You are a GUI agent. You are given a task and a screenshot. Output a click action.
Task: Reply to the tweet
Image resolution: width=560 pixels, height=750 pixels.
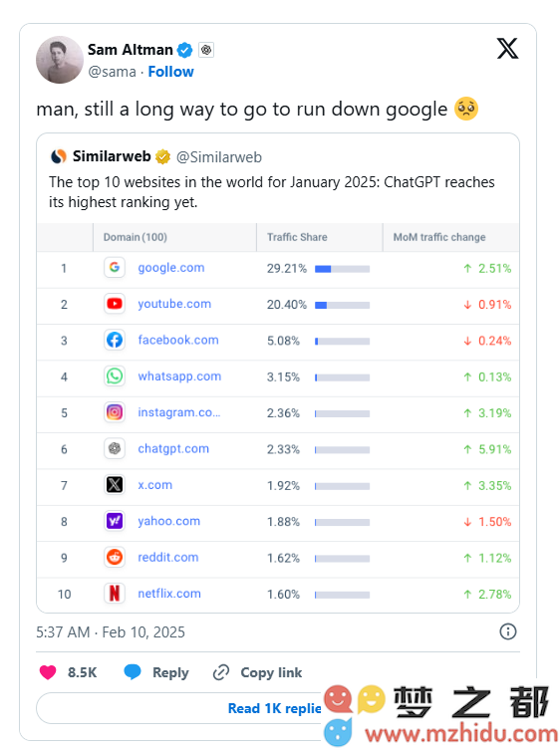(156, 672)
